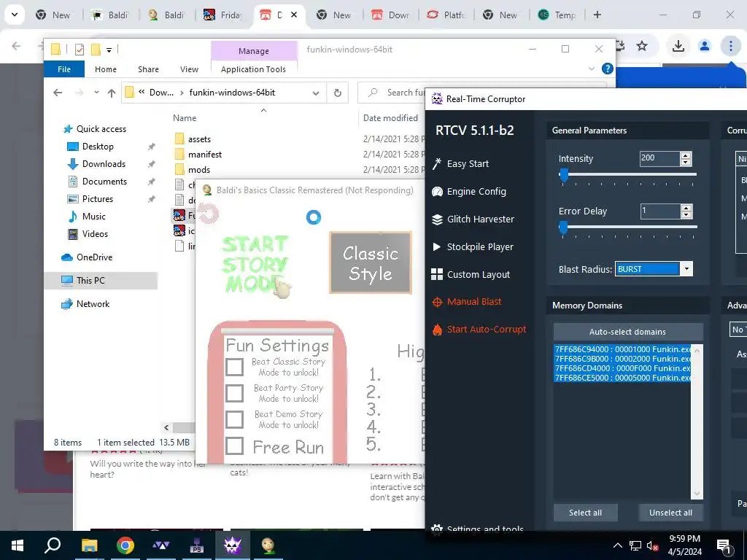The image size is (747, 560).
Task: Open notification center in taskbar
Action: point(724,545)
